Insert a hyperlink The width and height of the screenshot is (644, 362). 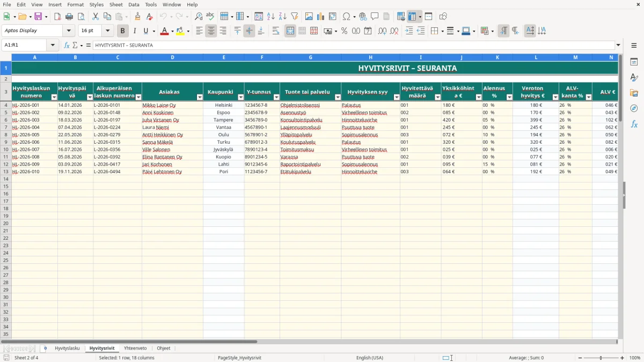coord(363,17)
